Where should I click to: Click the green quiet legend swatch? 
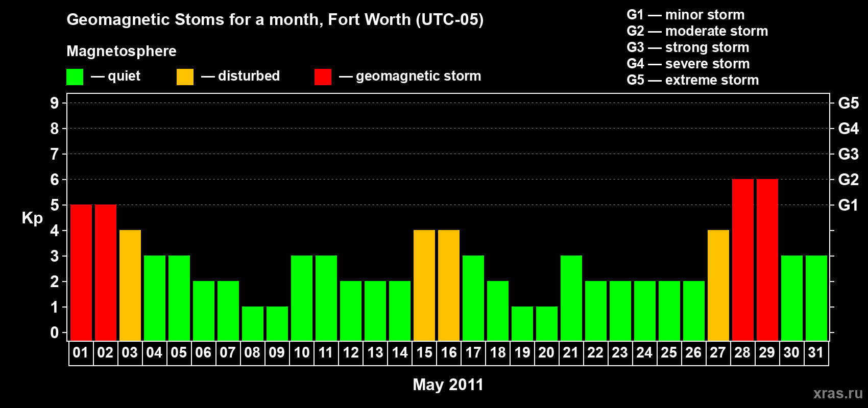point(75,77)
